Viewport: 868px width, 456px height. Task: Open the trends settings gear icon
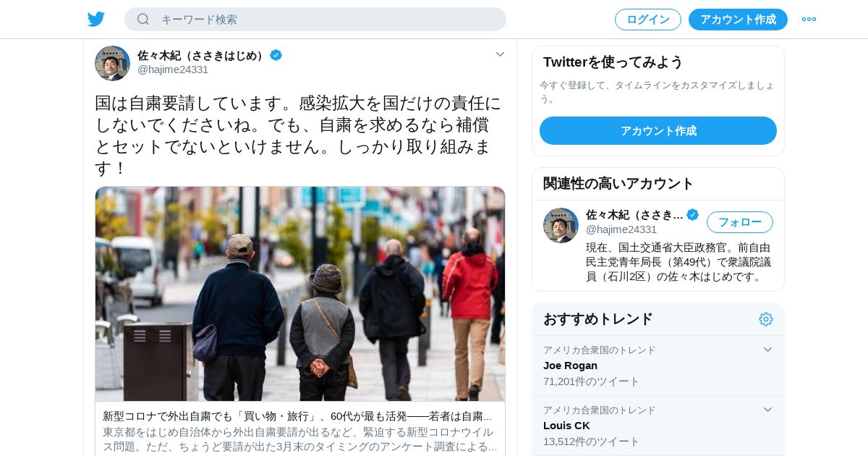point(766,319)
